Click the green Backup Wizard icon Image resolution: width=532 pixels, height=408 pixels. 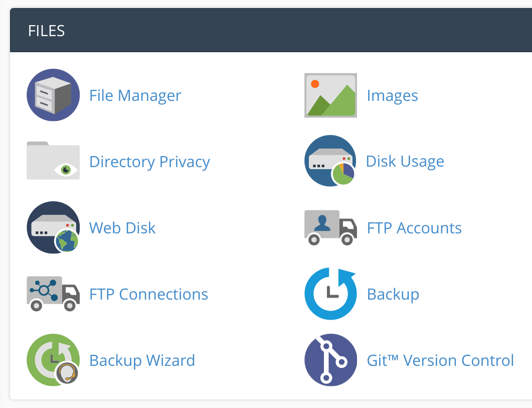pyautogui.click(x=53, y=360)
